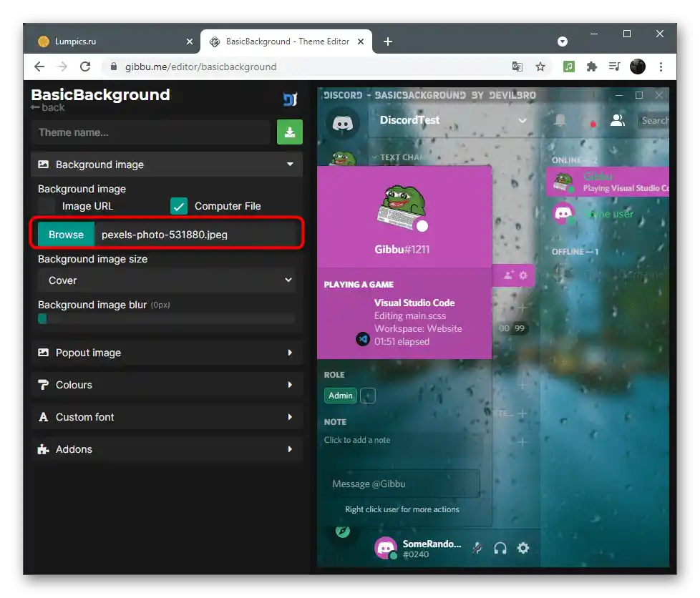The width and height of the screenshot is (700, 598).
Task: Click the Admin role tag
Action: [340, 396]
